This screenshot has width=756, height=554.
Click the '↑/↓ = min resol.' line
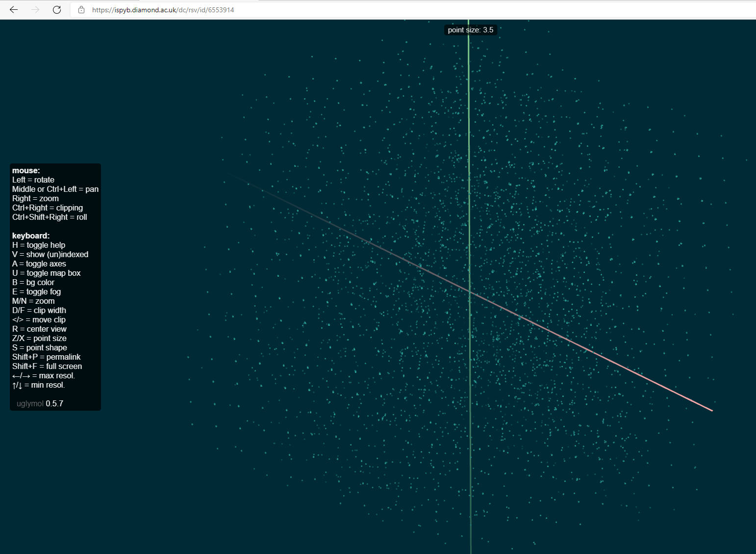pos(39,385)
